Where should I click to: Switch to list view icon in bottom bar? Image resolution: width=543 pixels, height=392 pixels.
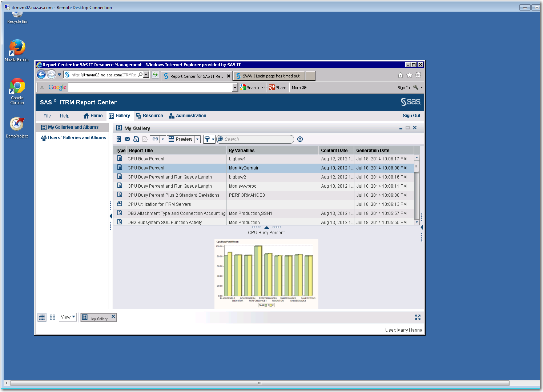tap(42, 317)
